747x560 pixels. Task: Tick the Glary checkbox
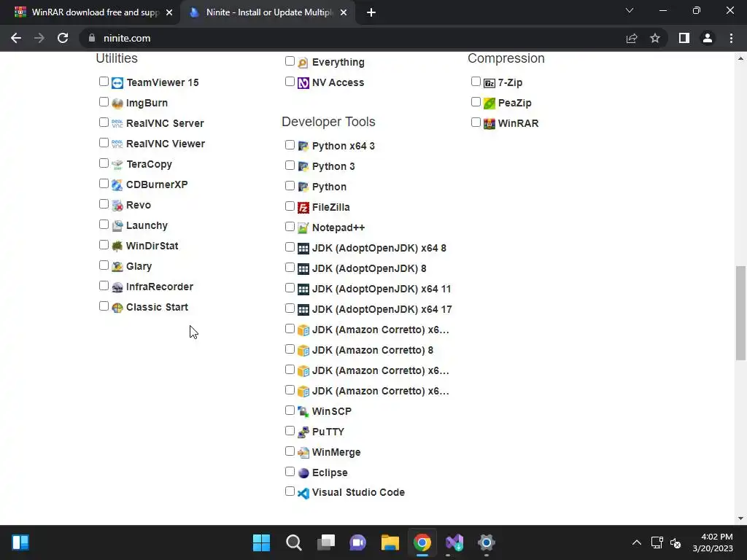pos(104,265)
